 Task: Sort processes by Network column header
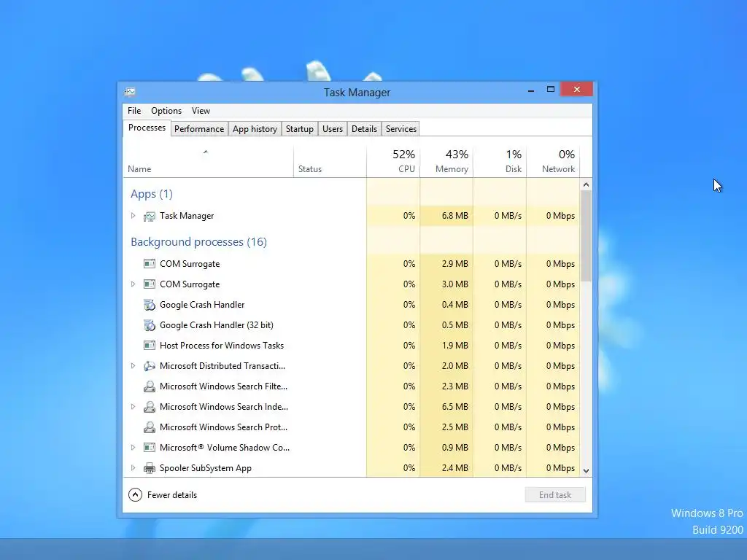553,161
